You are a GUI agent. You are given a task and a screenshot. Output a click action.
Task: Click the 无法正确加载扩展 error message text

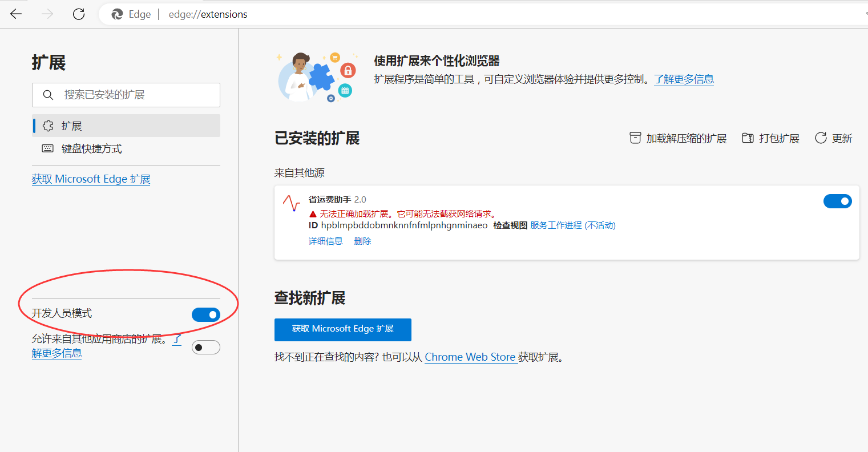point(408,214)
